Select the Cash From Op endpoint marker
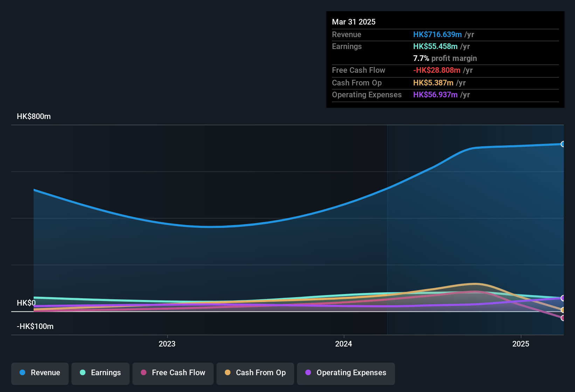Viewport: 575px width, 392px height. coord(563,310)
